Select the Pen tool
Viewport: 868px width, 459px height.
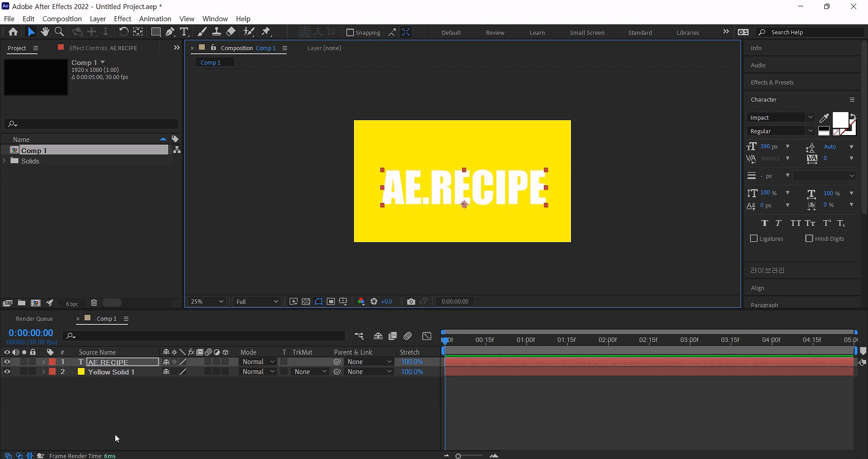(x=170, y=32)
